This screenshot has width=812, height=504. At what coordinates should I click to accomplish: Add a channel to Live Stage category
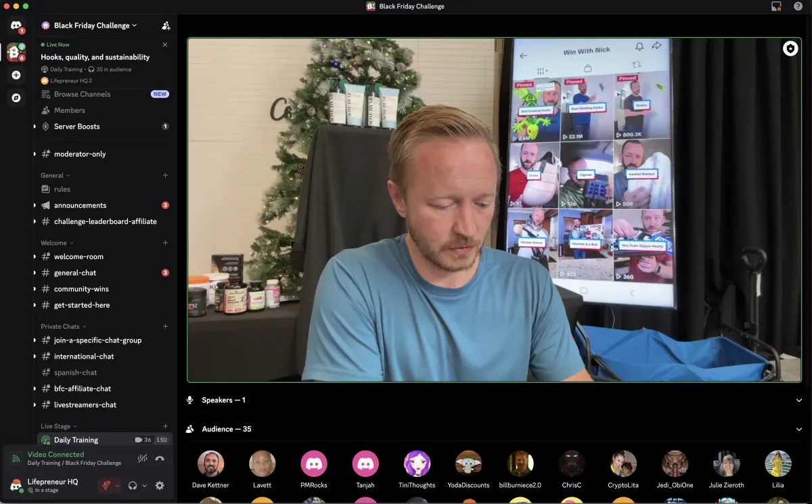point(165,426)
